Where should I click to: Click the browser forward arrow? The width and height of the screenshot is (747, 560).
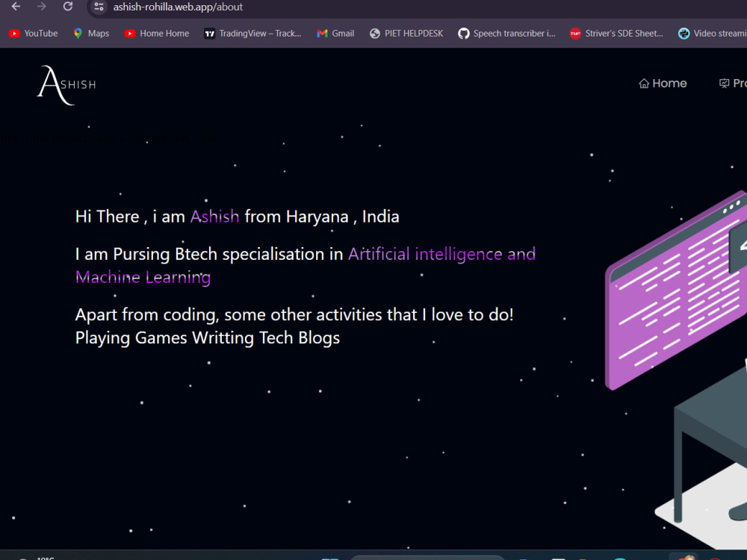pyautogui.click(x=42, y=6)
